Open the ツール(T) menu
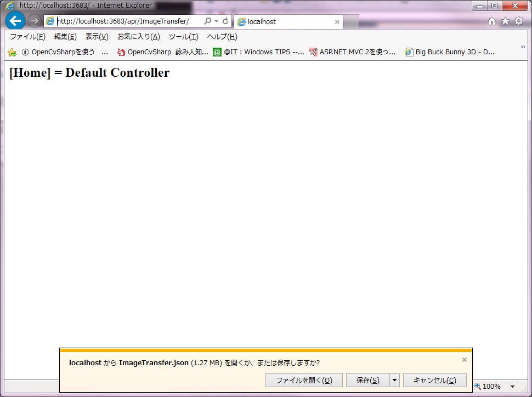 pyautogui.click(x=184, y=37)
